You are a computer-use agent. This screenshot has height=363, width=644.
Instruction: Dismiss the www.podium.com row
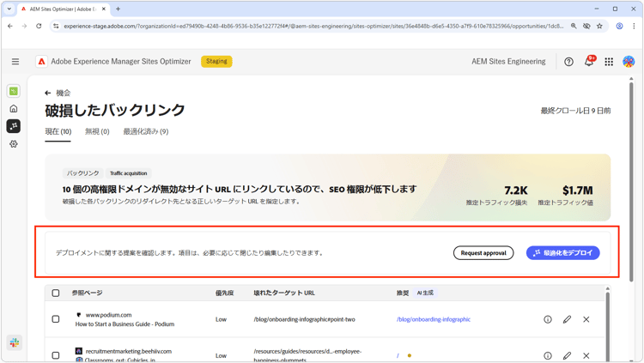click(586, 319)
